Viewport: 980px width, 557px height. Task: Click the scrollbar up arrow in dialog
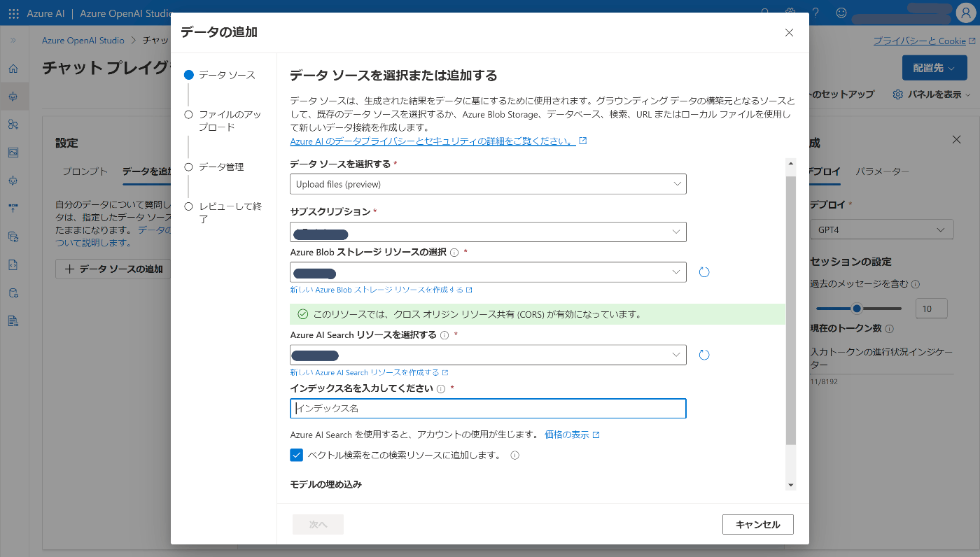(791, 164)
